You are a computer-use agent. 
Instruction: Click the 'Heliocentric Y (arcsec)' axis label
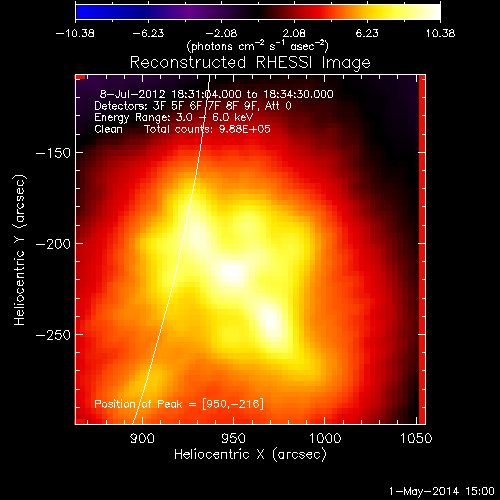coord(20,250)
